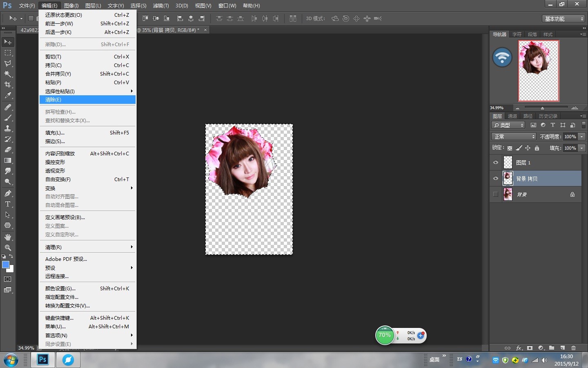Select the Horizontal Type tool

8,204
